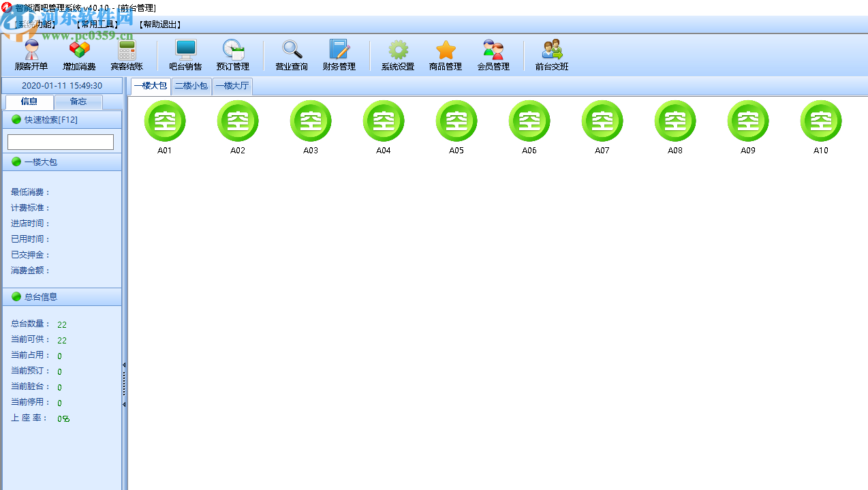This screenshot has height=490, width=868.
Task: Switch to 一楼大包 tab
Action: (x=151, y=86)
